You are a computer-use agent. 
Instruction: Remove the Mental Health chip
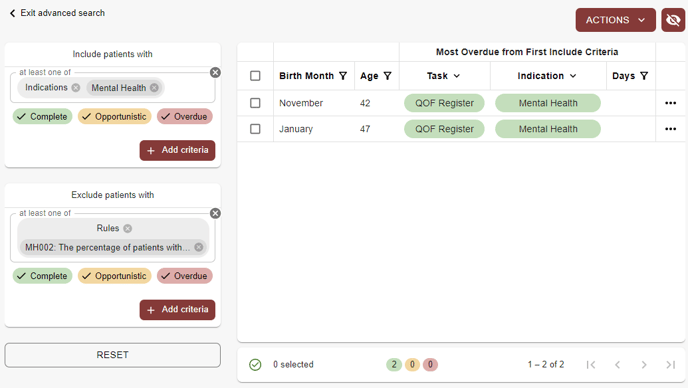(x=154, y=88)
